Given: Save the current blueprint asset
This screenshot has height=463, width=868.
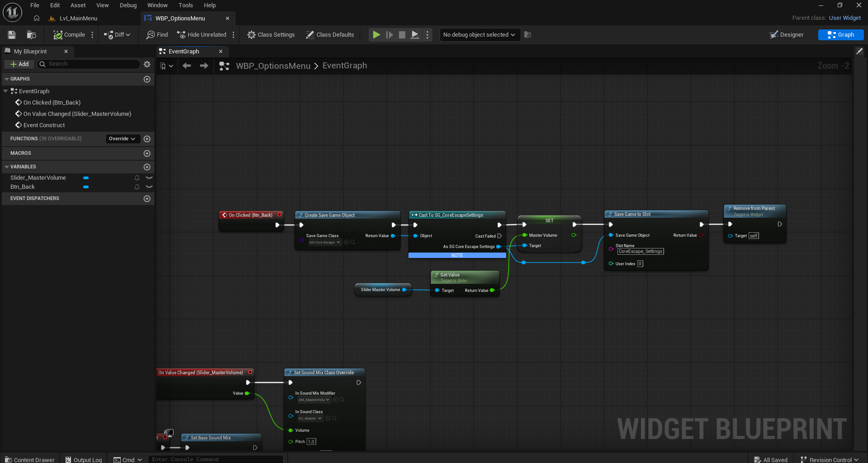Looking at the screenshot, I should coord(12,35).
